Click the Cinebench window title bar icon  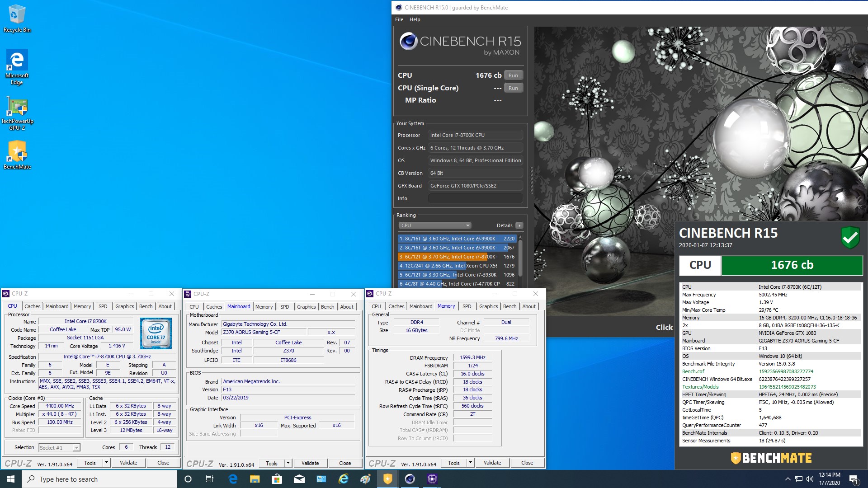[398, 7]
